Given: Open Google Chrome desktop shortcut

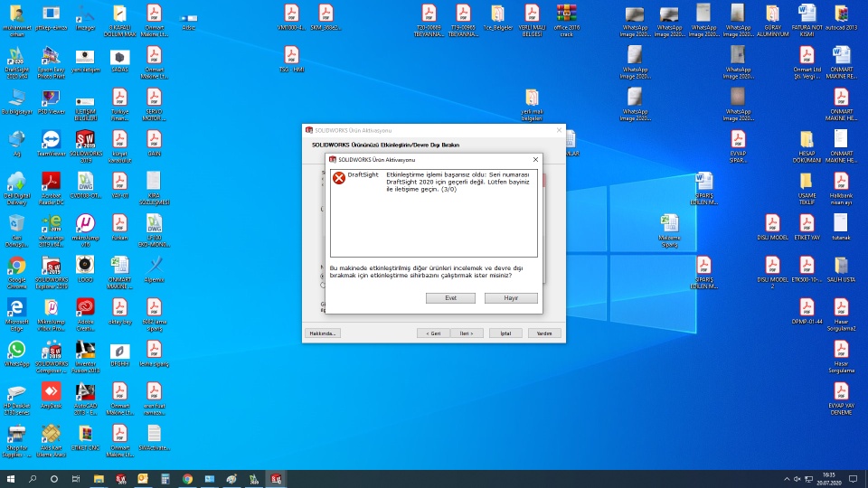Looking at the screenshot, I should tap(16, 272).
